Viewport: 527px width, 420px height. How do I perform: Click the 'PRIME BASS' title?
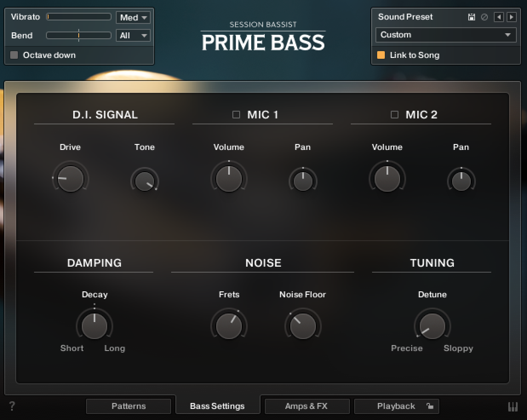pos(263,43)
